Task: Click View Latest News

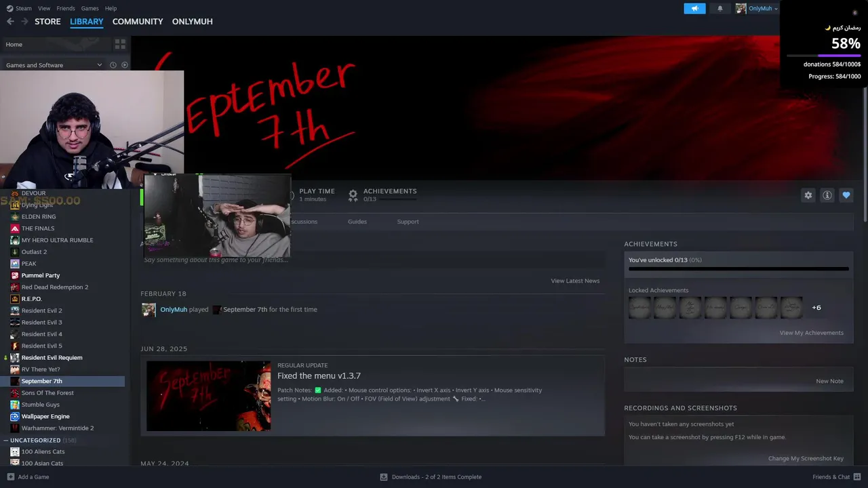Action: (575, 281)
